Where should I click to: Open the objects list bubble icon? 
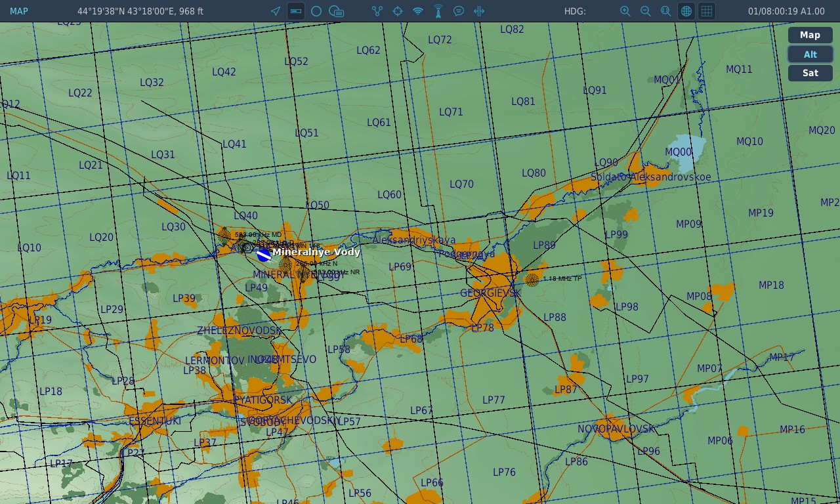point(337,11)
